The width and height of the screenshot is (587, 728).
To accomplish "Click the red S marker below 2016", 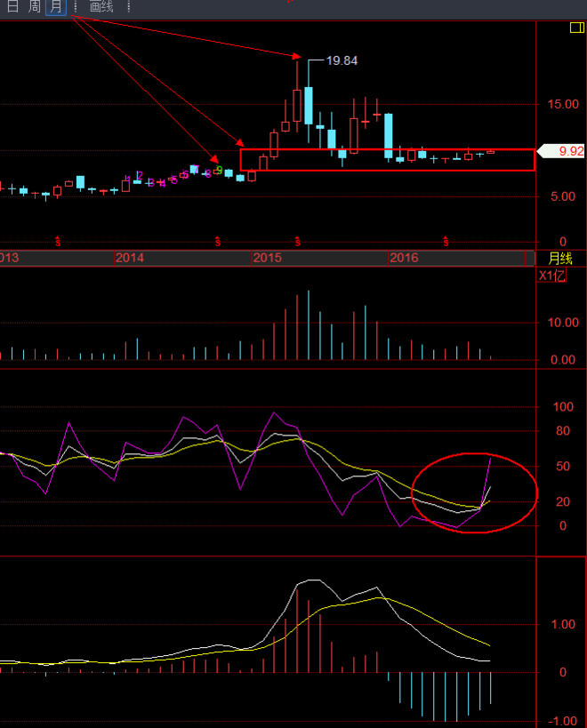I will [446, 242].
